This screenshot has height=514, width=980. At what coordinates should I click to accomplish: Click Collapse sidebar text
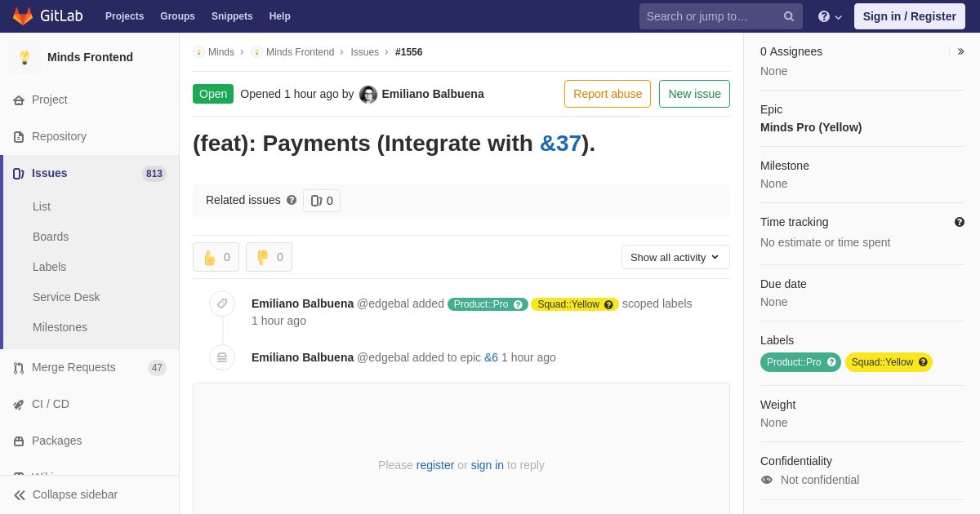(x=75, y=494)
